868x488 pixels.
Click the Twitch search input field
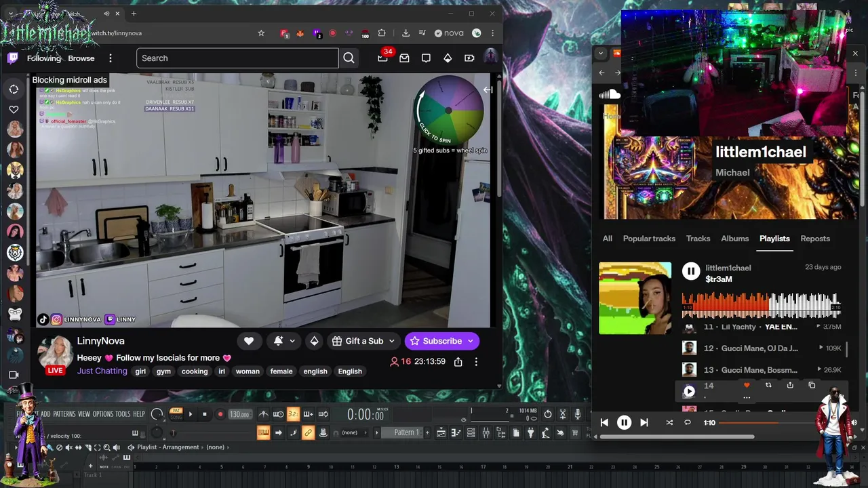[x=237, y=58]
